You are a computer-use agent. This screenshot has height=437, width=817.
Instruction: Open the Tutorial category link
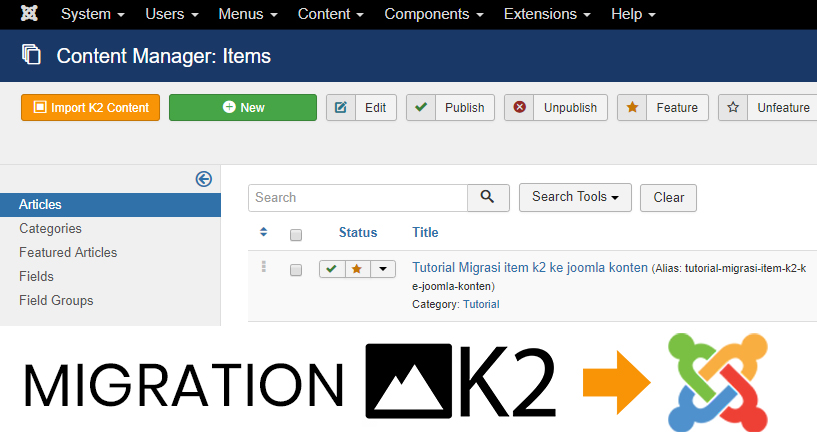(481, 304)
